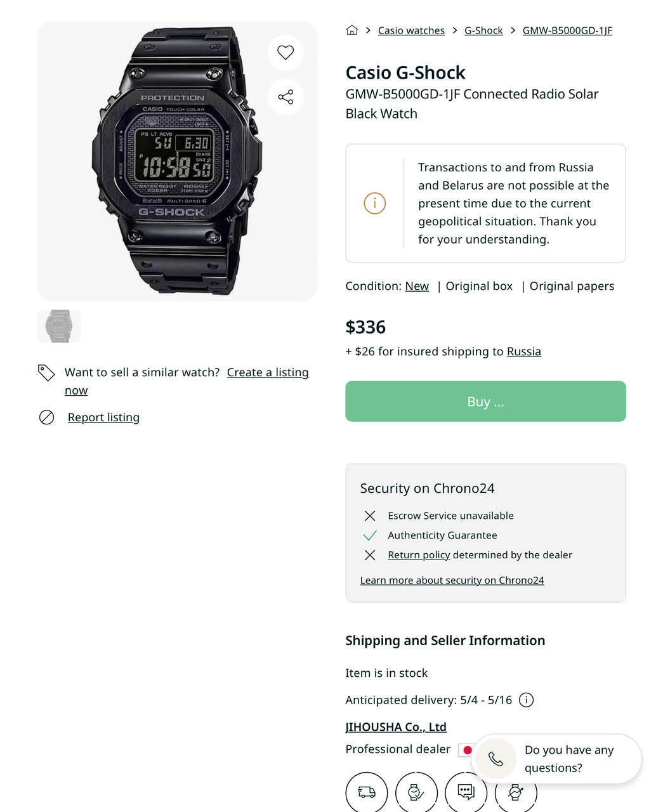Click the phone icon in questions bubble

496,759
